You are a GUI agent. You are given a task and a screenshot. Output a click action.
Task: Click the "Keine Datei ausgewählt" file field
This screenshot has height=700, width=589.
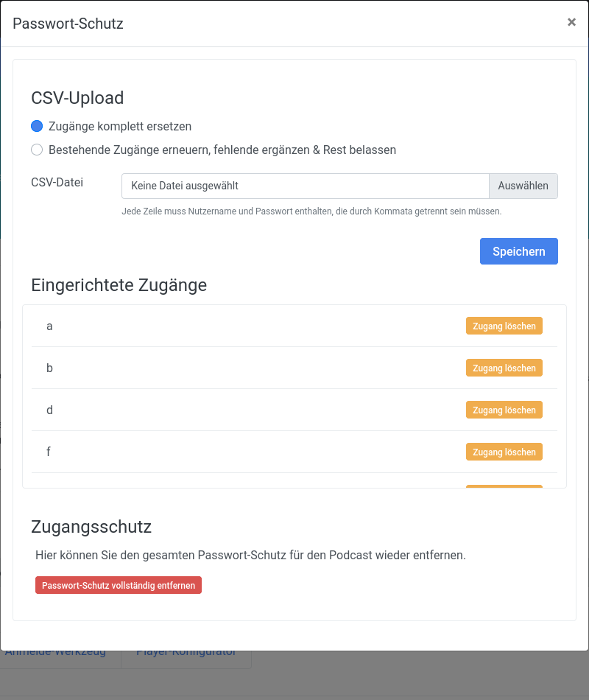tap(305, 186)
